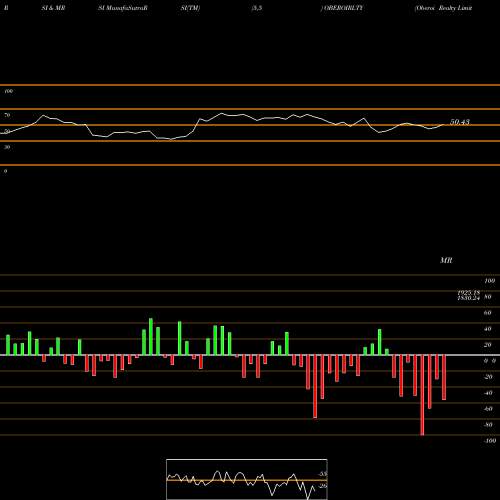This screenshot has width=500, height=500.
Task: Click the MR panel title label
Action: 446,260
